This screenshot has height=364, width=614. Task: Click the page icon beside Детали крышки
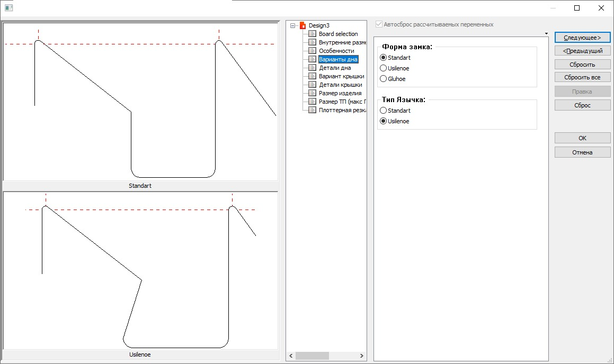point(312,85)
